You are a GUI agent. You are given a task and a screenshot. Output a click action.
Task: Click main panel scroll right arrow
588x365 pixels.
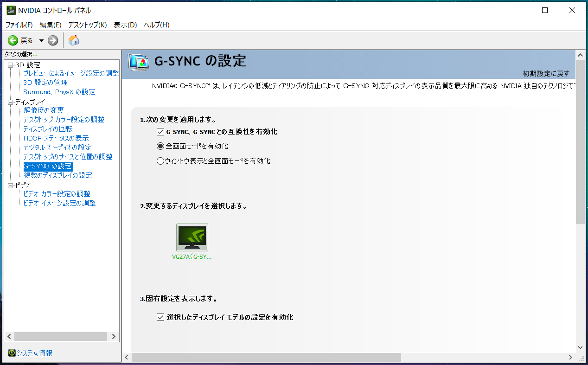pyautogui.click(x=571, y=357)
